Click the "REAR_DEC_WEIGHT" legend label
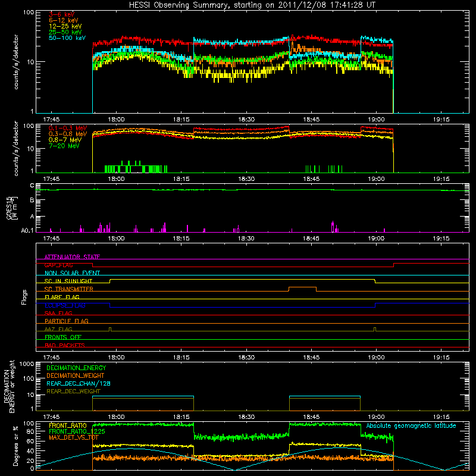 (x=73, y=392)
